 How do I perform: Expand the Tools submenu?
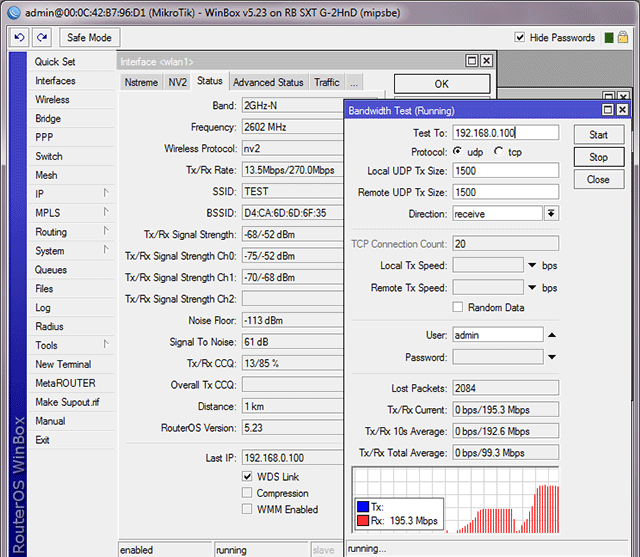tap(106, 344)
